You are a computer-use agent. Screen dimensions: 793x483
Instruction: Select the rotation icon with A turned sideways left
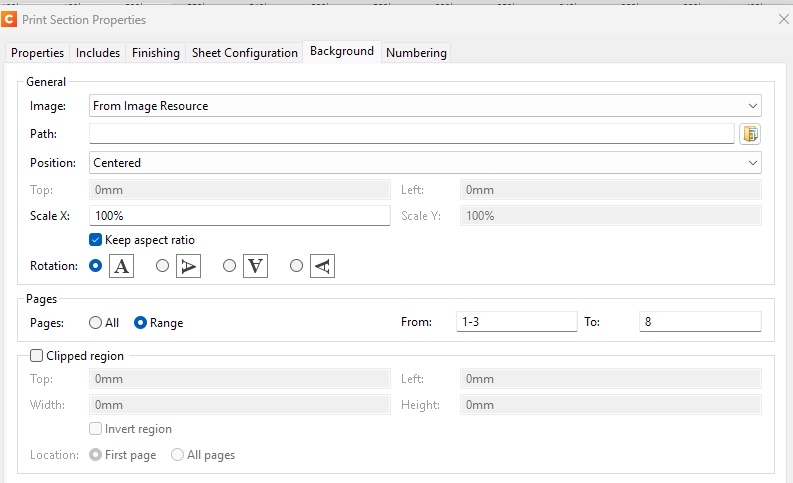tap(322, 266)
